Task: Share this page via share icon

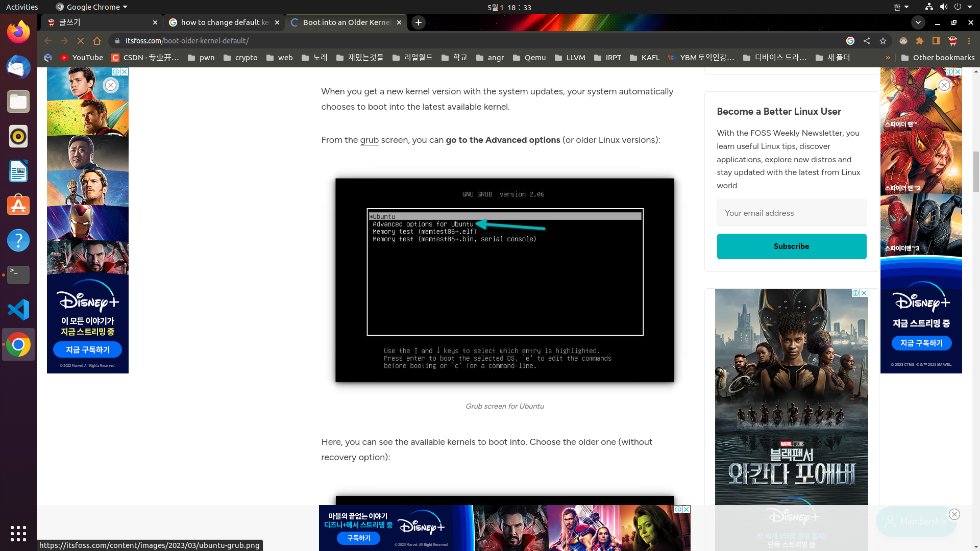Action: pyautogui.click(x=867, y=41)
